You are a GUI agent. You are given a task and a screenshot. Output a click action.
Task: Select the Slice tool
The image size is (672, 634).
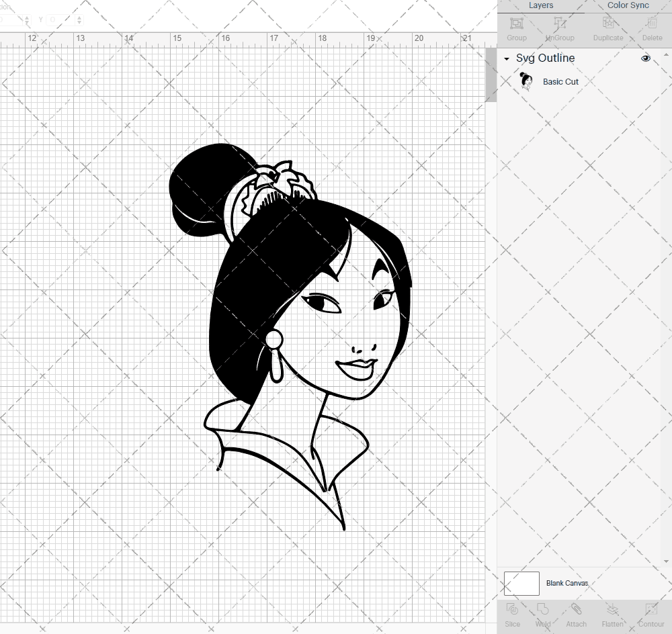pyautogui.click(x=512, y=615)
